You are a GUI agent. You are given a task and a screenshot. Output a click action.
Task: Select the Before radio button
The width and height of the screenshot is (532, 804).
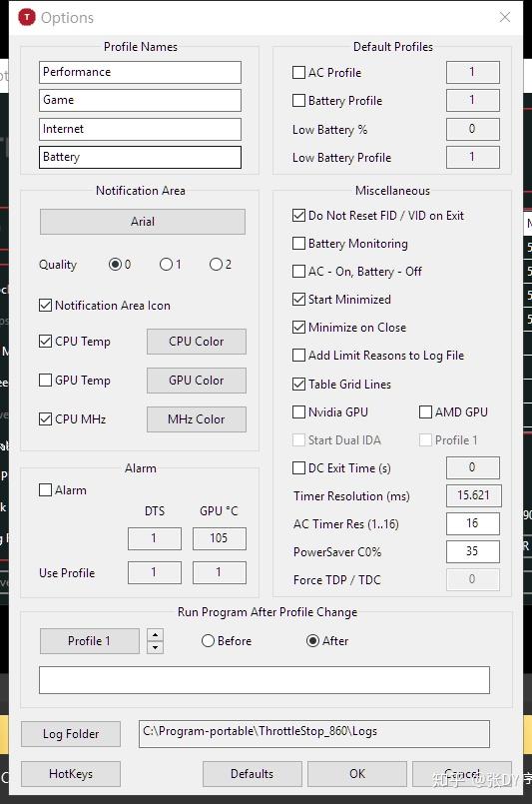(x=208, y=641)
